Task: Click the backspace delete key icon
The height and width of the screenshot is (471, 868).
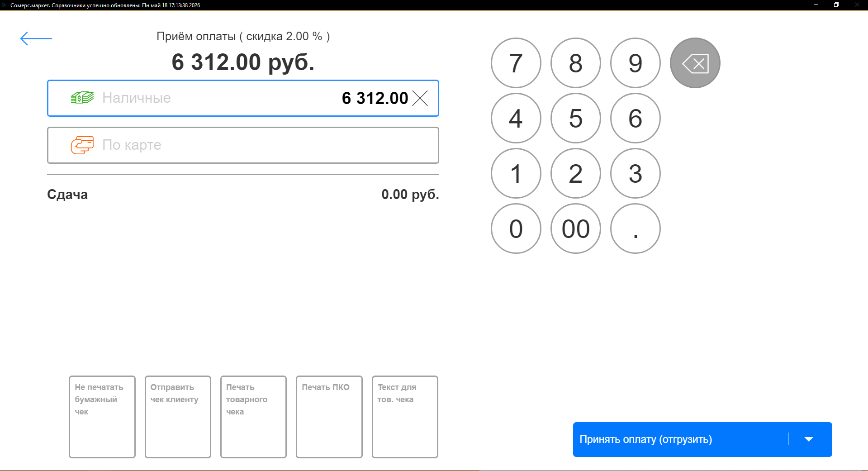Action: pos(695,63)
